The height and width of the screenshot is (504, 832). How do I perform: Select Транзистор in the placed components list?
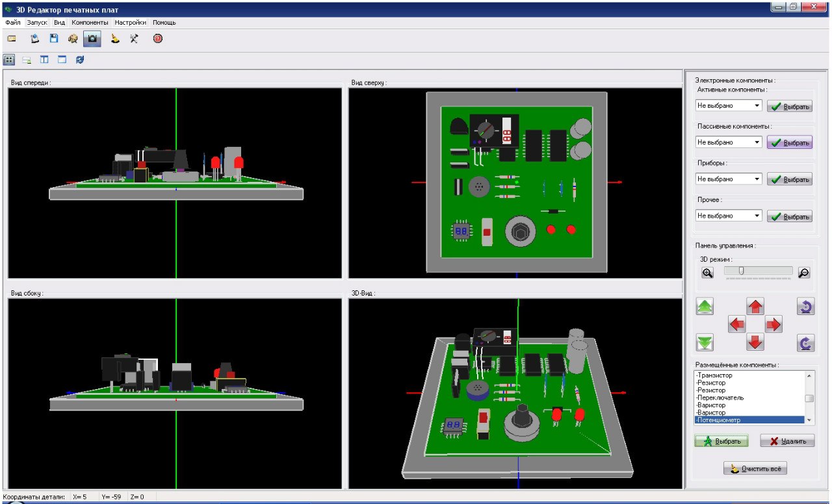tap(749, 375)
